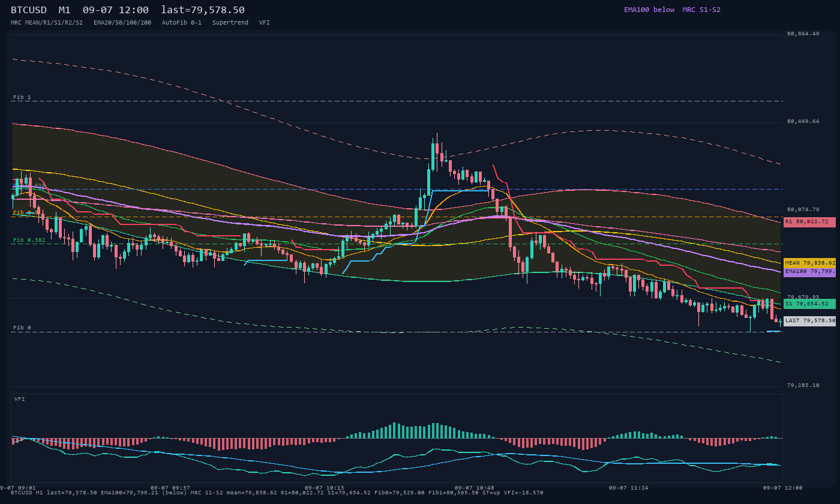Click the 80,074.79 price axis label
The height and width of the screenshot is (504, 840).
point(803,209)
